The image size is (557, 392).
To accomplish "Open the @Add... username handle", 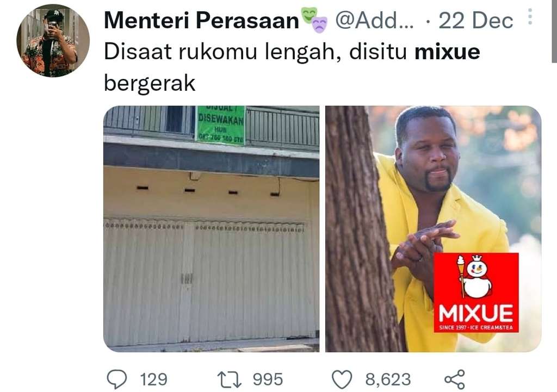I will click(x=374, y=20).
